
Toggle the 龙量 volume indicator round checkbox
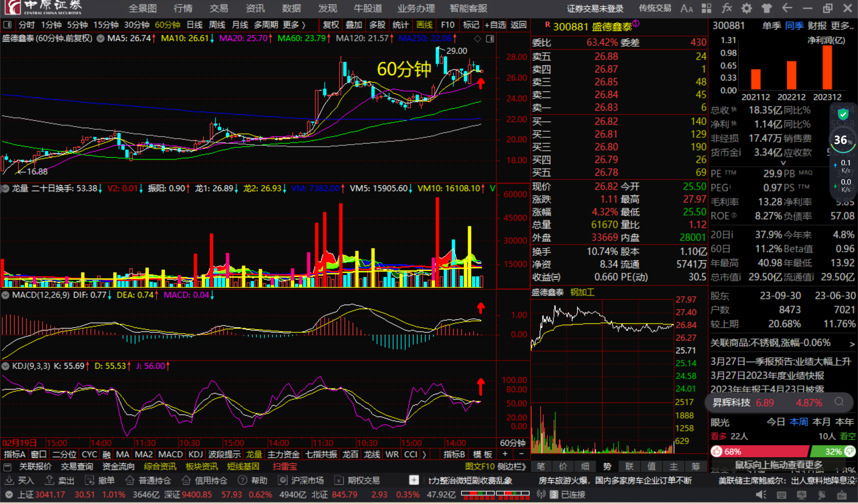point(6,189)
